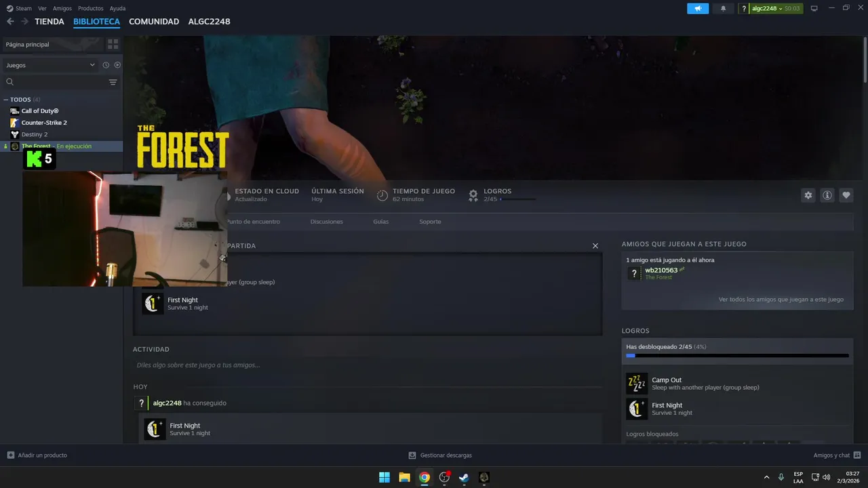
Task: Click Camp Out achievement icon in Logros panel
Action: 637,384
